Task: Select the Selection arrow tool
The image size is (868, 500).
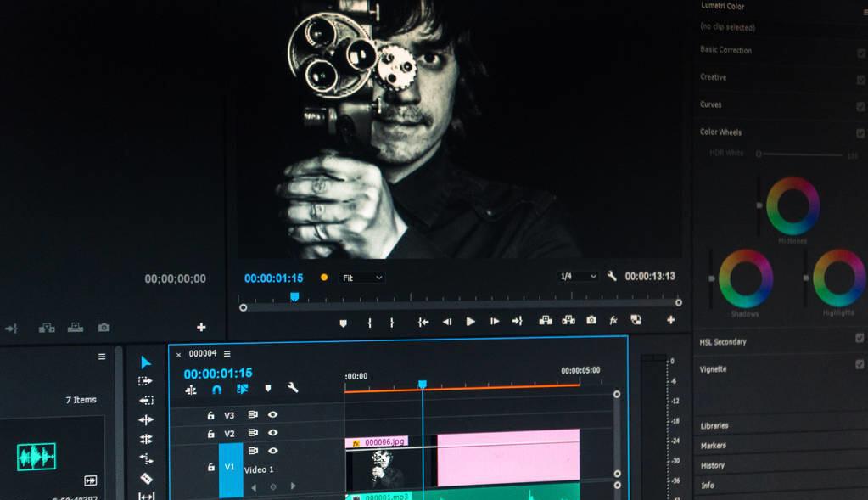Action: point(146,362)
